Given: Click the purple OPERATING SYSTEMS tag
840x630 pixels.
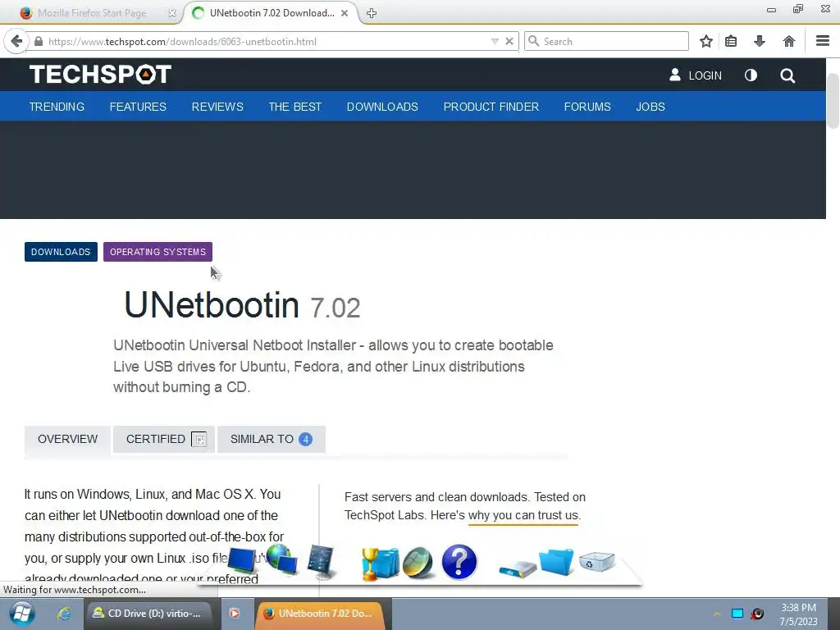Looking at the screenshot, I should pos(158,252).
